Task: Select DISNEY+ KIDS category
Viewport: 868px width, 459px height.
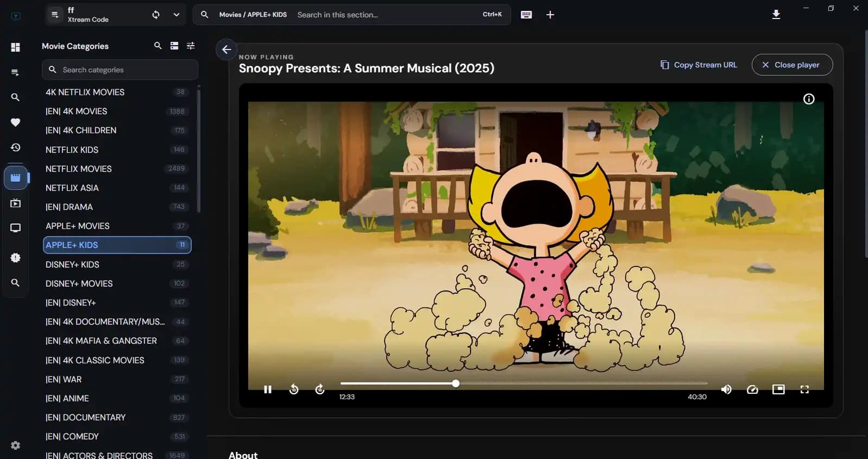Action: [x=117, y=265]
